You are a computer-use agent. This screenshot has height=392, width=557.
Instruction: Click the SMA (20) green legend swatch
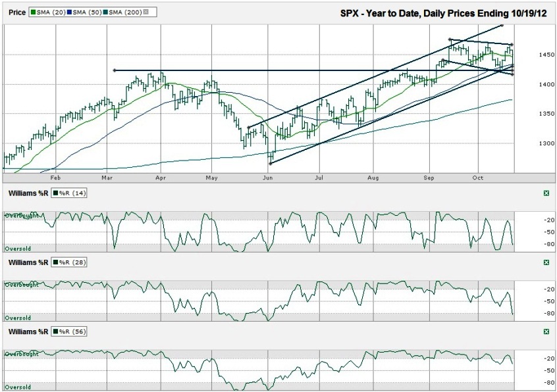click(34, 12)
